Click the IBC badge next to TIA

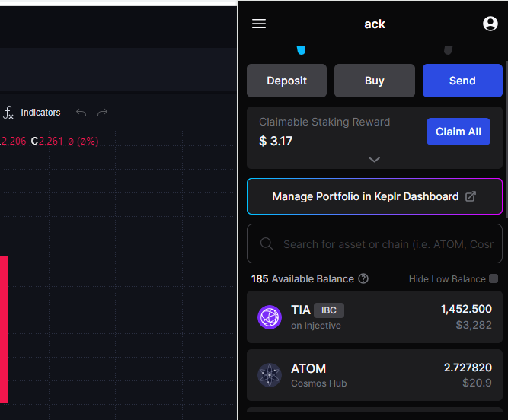[329, 310]
